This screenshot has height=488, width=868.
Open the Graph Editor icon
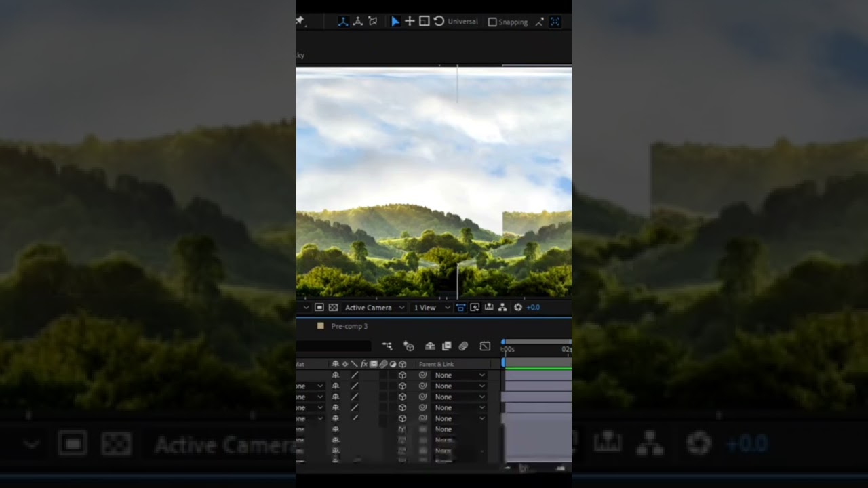tap(485, 346)
